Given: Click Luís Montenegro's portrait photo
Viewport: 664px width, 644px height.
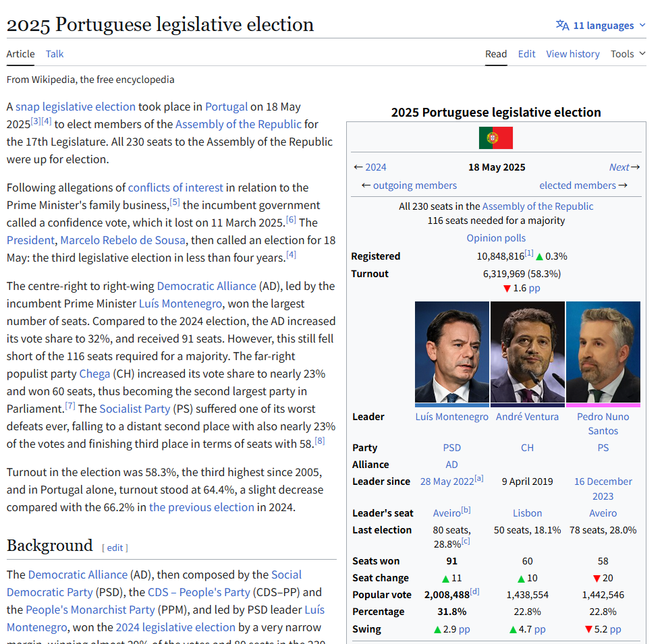Looking at the screenshot, I should point(452,351).
